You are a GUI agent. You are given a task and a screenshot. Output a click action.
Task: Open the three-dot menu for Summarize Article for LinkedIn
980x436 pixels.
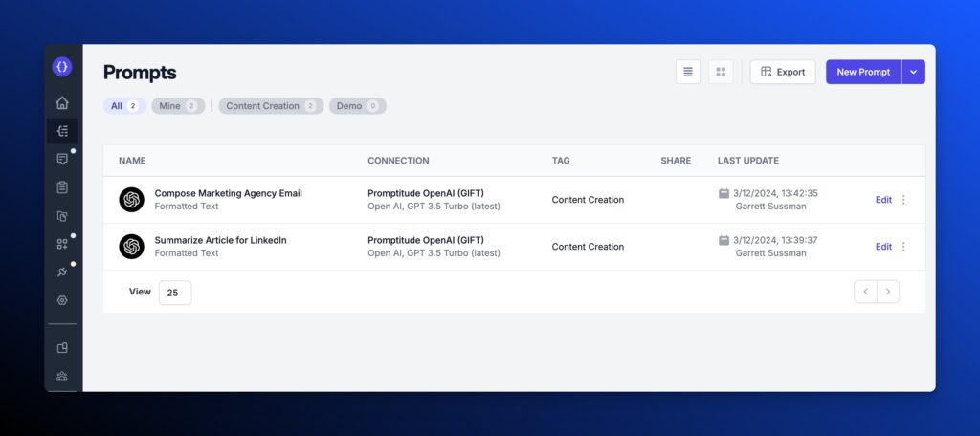(x=903, y=247)
